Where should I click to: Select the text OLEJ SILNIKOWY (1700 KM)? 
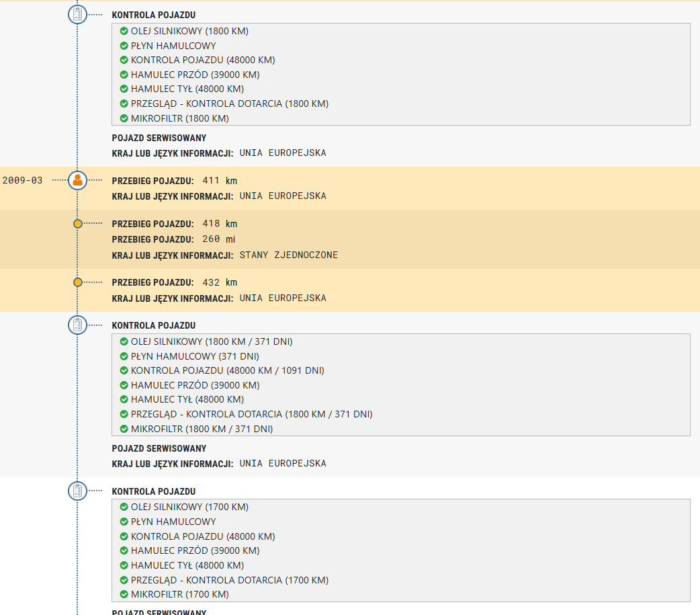[189, 507]
